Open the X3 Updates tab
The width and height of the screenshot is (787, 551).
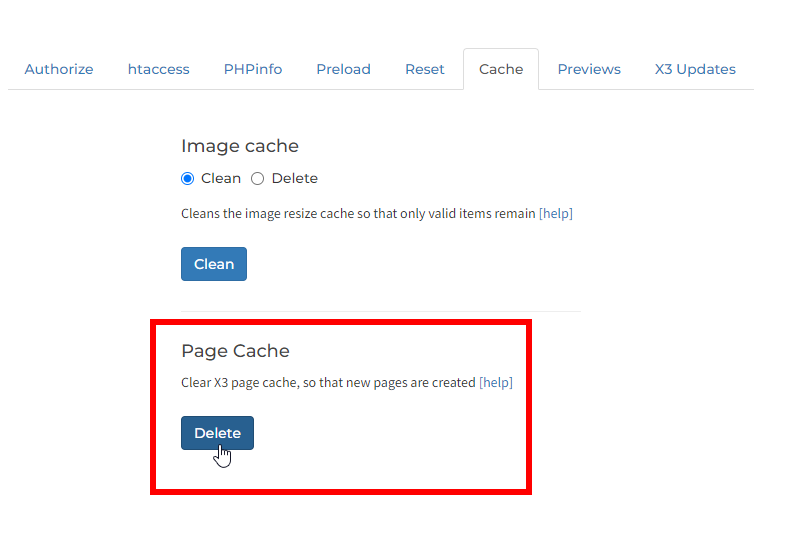(695, 69)
